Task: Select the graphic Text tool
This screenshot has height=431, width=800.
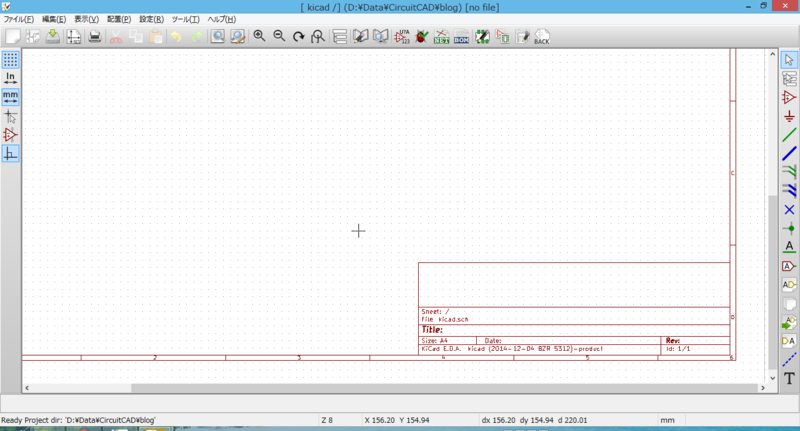Action: pyautogui.click(x=789, y=378)
